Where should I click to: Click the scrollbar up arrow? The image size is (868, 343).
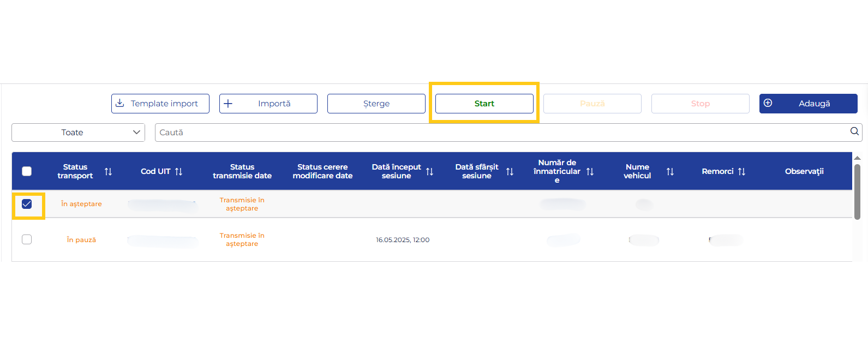coord(857,158)
